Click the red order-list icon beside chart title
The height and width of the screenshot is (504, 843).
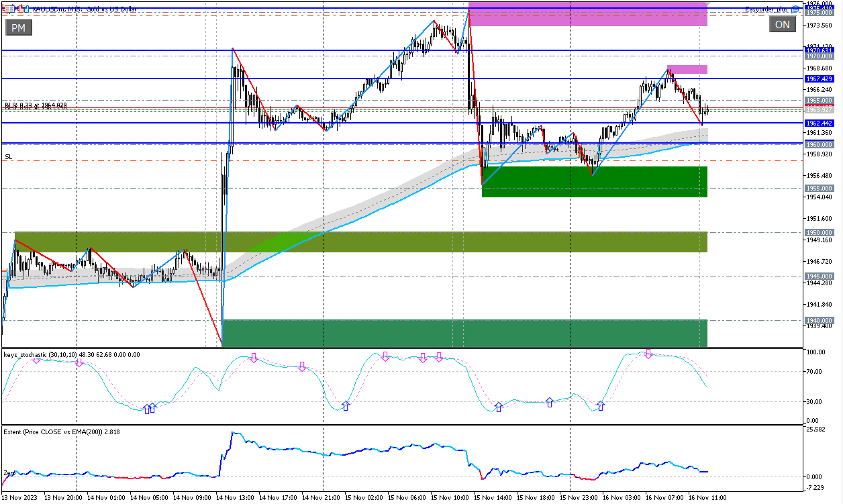(7, 9)
